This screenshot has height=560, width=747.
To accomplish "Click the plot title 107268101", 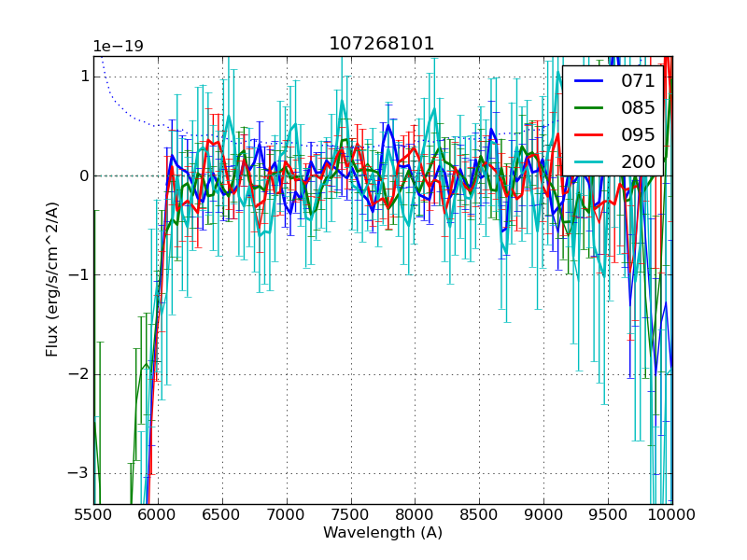I will [x=382, y=44].
